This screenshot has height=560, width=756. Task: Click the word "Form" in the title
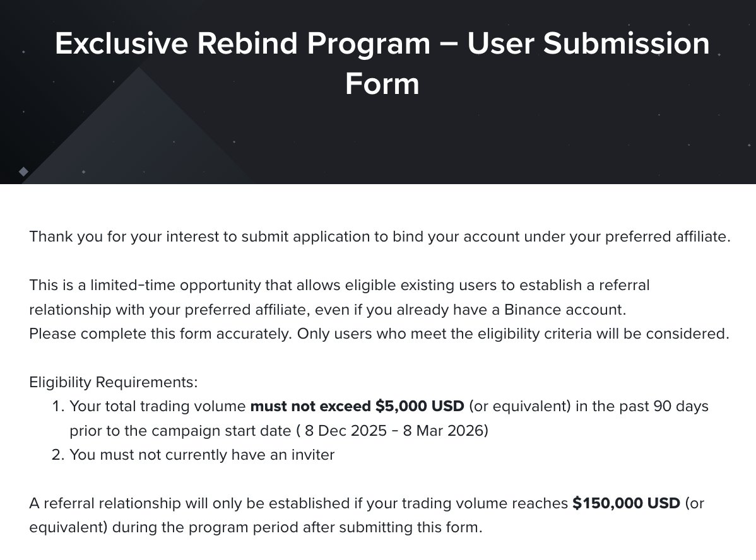(x=382, y=84)
